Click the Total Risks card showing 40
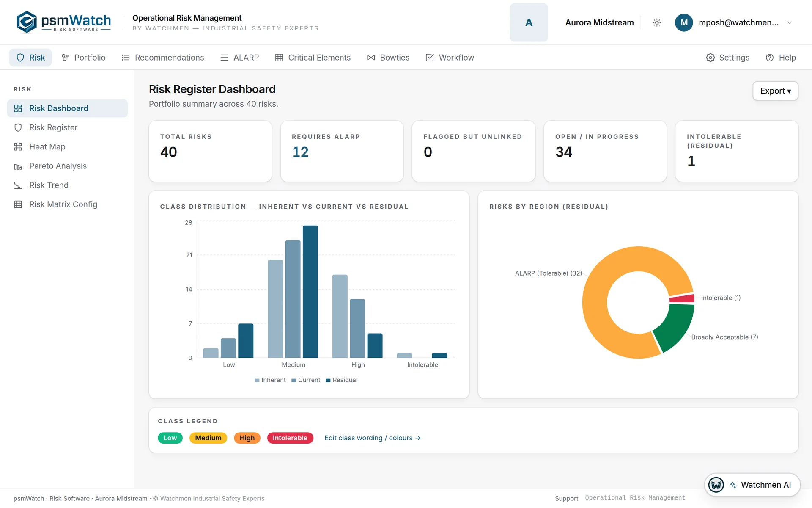The width and height of the screenshot is (812, 508). click(210, 151)
